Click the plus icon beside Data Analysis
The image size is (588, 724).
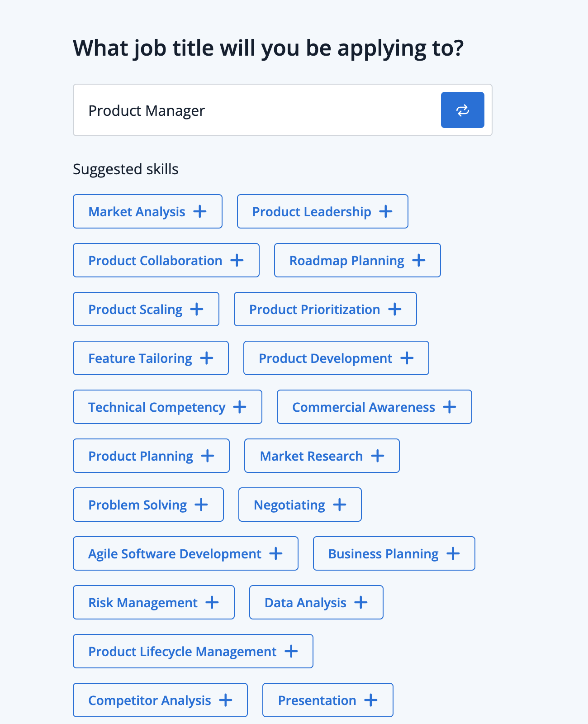coord(361,602)
